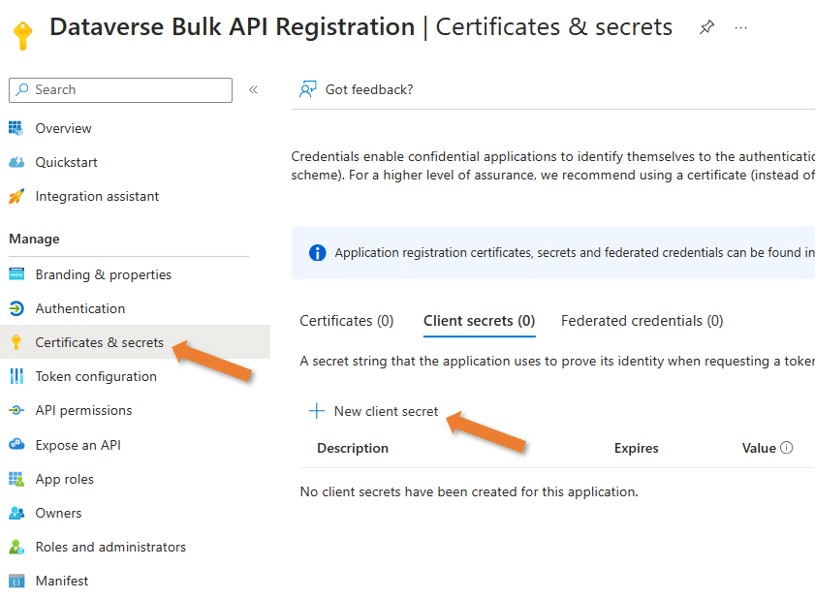Switch to the Certificates (0) tab

pyautogui.click(x=347, y=321)
